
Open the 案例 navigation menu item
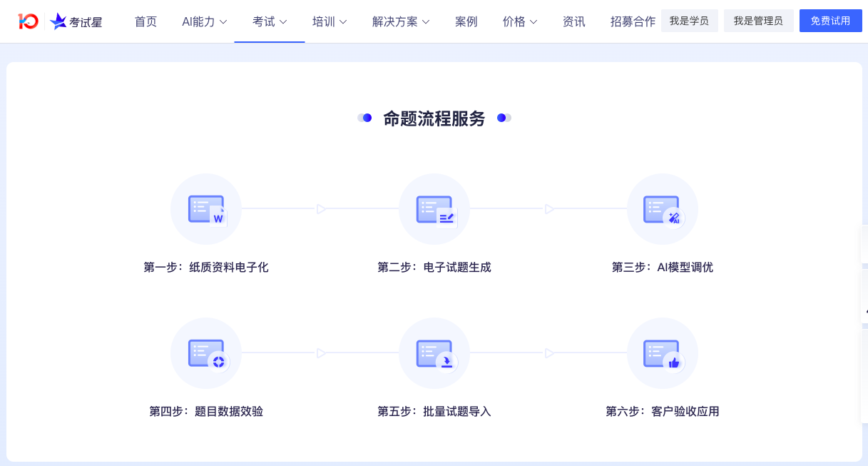(x=466, y=21)
